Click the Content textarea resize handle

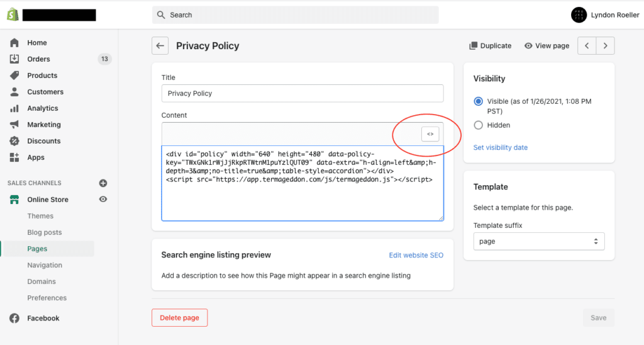point(441,218)
